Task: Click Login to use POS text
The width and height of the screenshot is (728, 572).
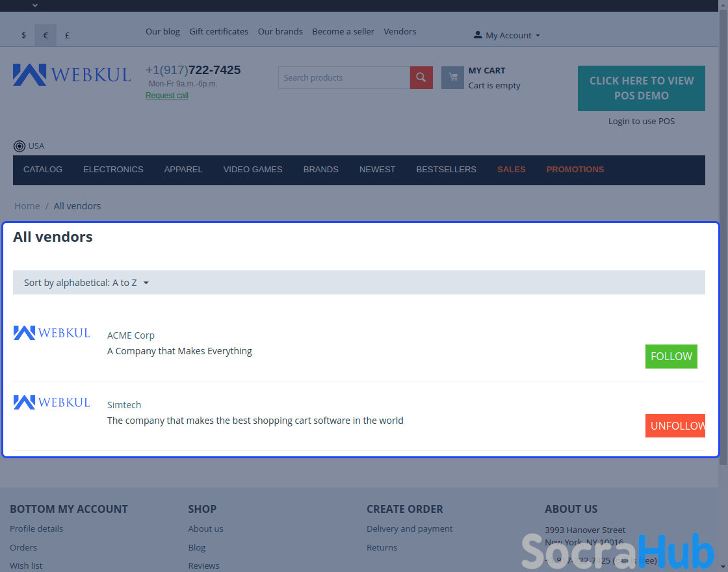Action: (x=641, y=121)
